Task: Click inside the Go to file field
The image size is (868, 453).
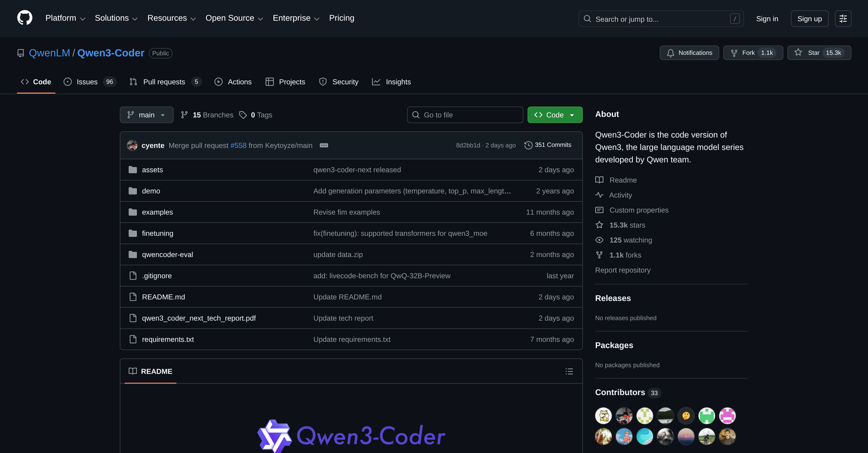Action: click(x=465, y=114)
